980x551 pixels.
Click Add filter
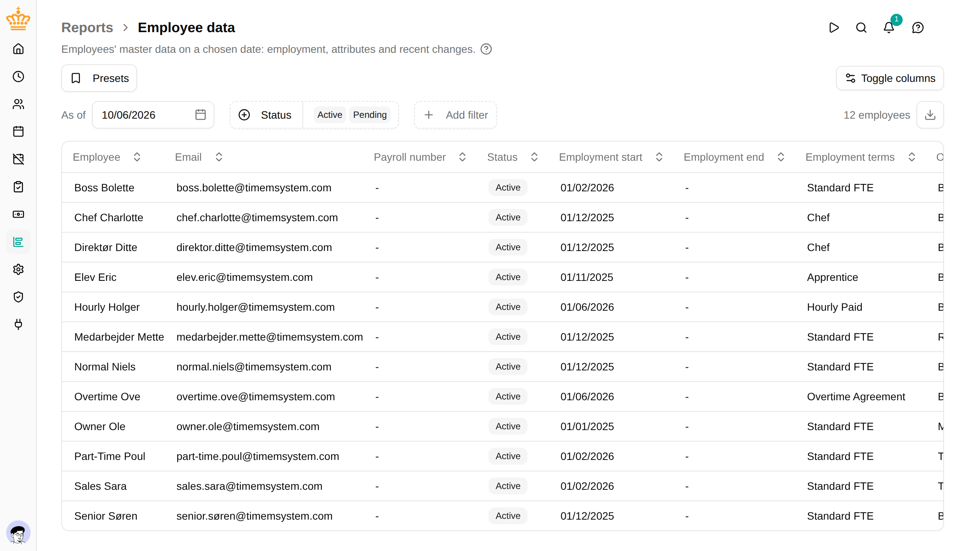pyautogui.click(x=456, y=115)
